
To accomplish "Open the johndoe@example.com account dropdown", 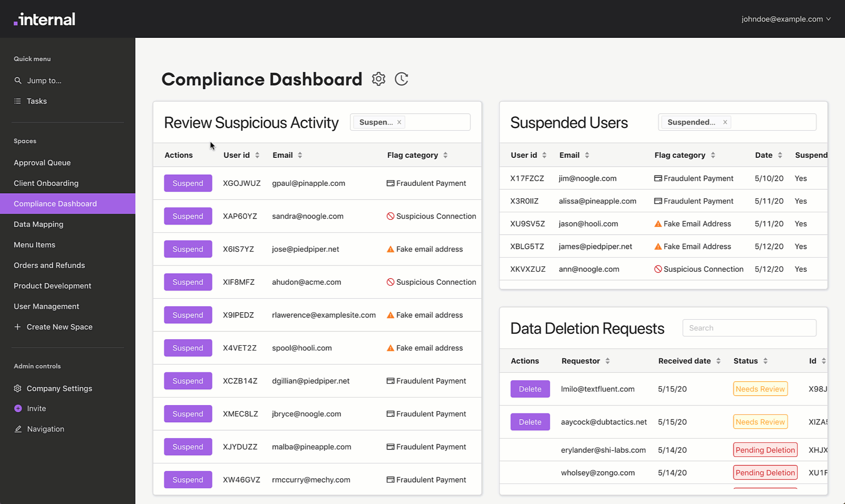I will [x=786, y=19].
